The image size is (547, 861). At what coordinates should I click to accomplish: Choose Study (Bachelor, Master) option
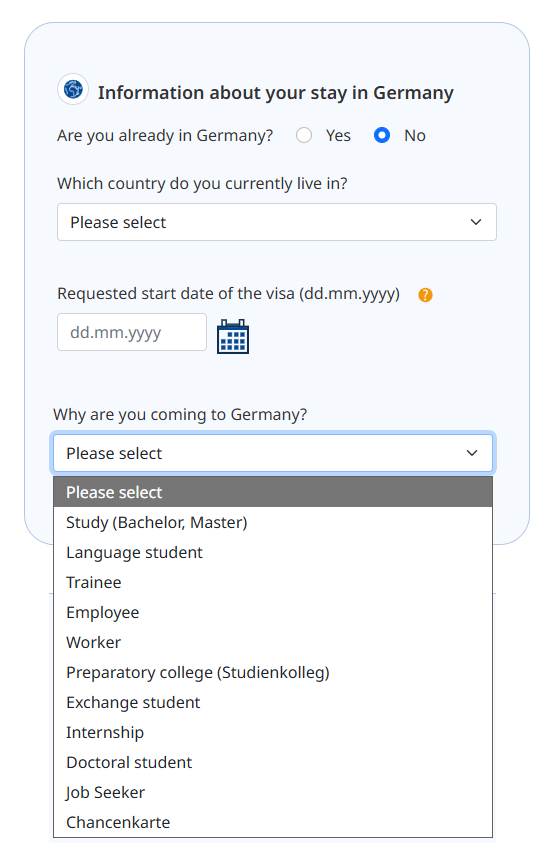[x=273, y=522]
